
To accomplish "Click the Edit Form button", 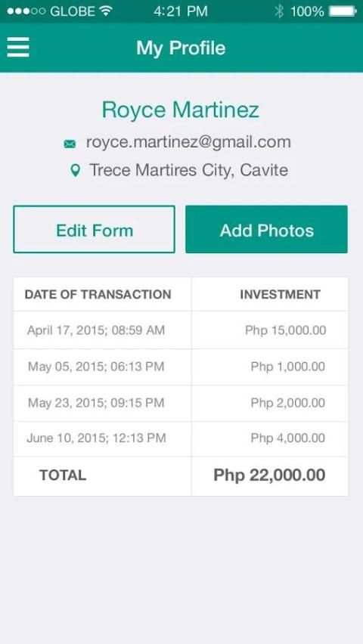I will tap(94, 229).
